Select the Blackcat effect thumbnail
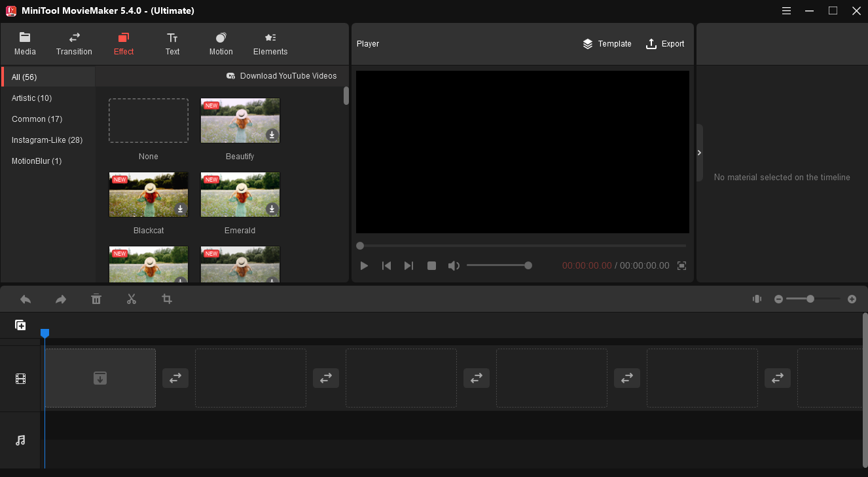 point(149,195)
